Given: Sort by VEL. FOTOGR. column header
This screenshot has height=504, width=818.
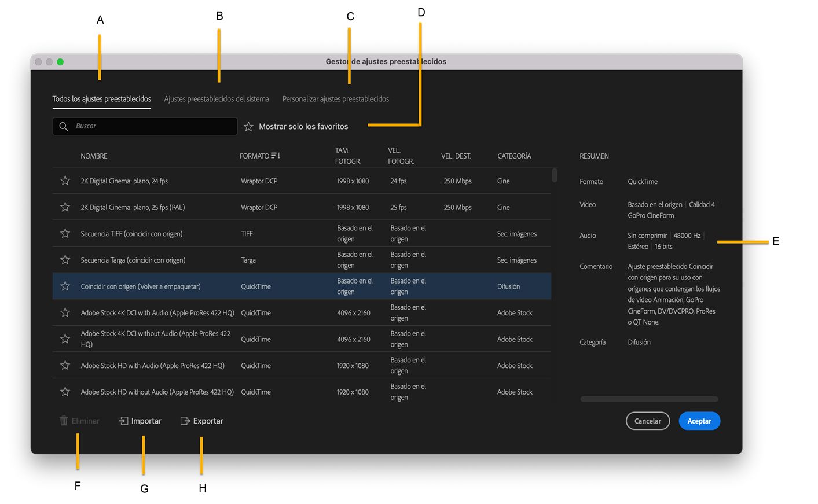Looking at the screenshot, I should [x=401, y=156].
